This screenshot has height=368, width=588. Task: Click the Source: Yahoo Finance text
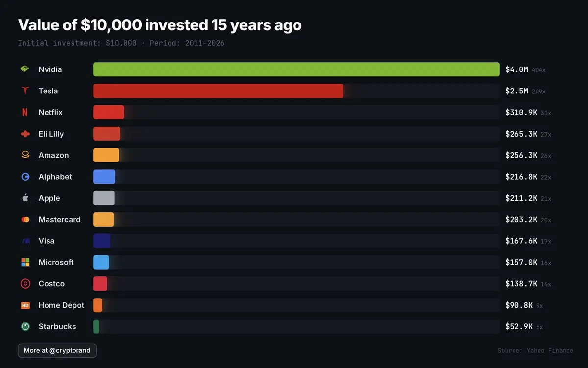(535, 350)
